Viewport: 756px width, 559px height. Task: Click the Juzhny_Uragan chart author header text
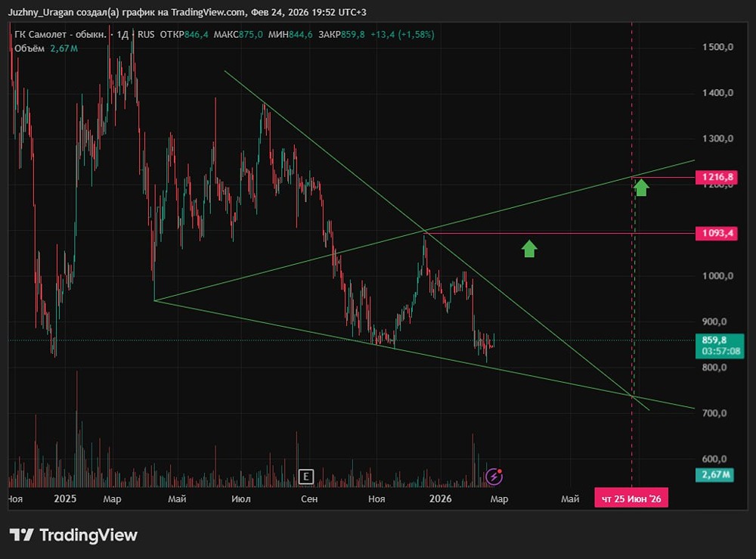click(187, 12)
